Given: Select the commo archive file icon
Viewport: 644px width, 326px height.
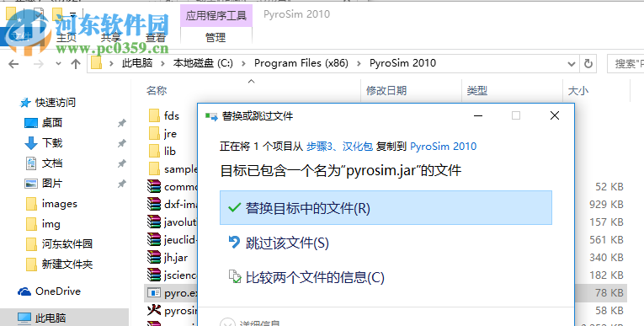Looking at the screenshot, I should tap(154, 187).
